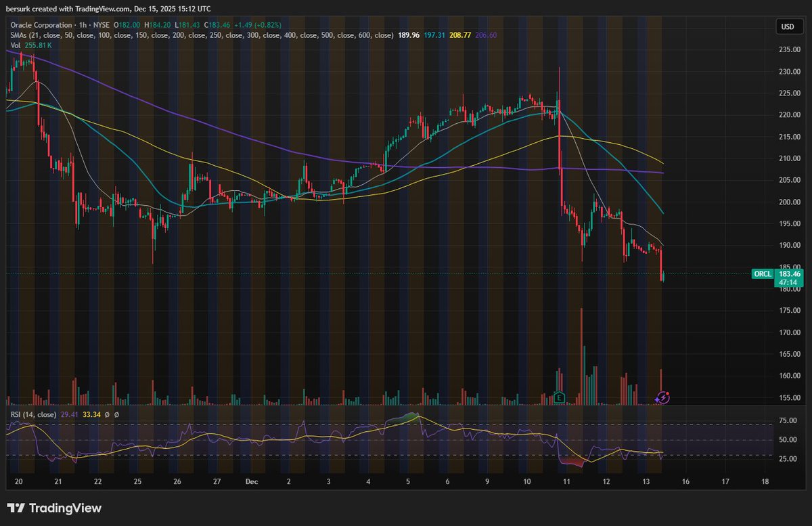Click the yellow SMA value 208.77

[x=460, y=35]
